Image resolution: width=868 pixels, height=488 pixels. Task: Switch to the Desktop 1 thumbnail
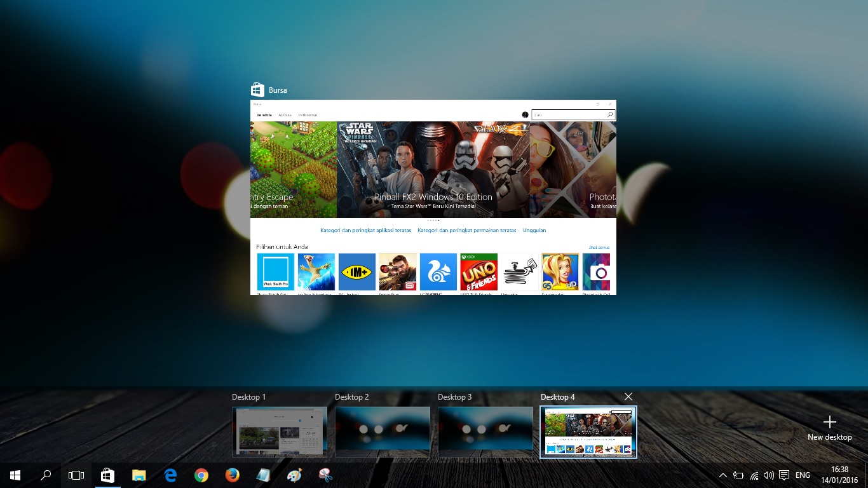tap(280, 432)
